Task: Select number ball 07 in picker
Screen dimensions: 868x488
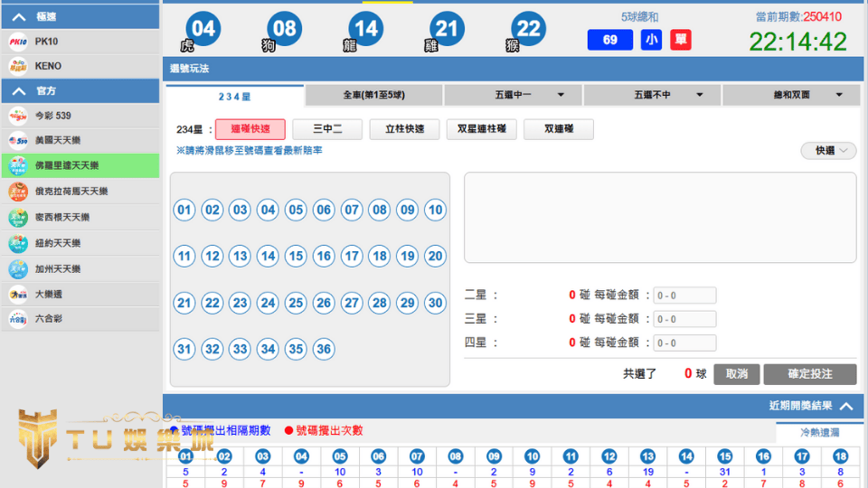Action: click(352, 211)
